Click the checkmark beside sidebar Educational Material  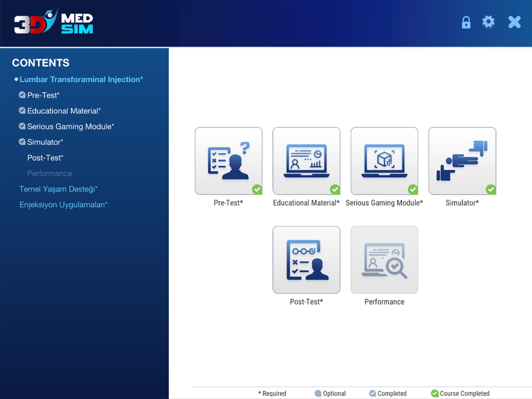(22, 110)
